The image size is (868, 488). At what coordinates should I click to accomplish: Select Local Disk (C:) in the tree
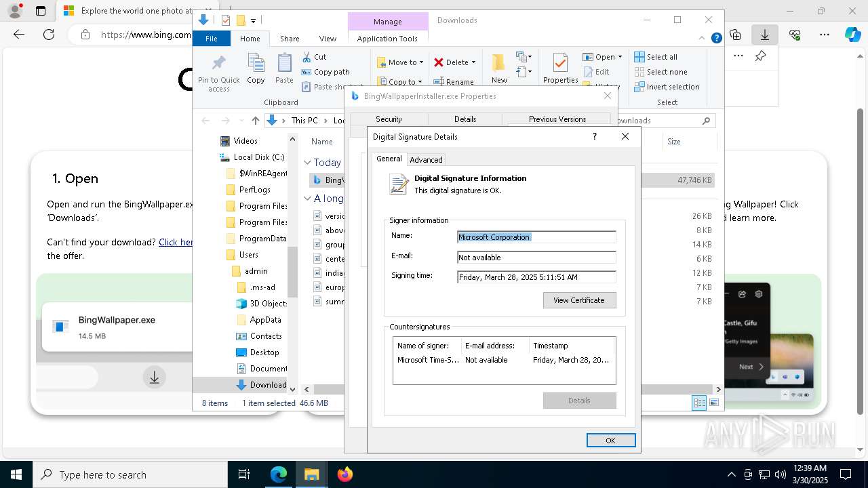pos(252,157)
